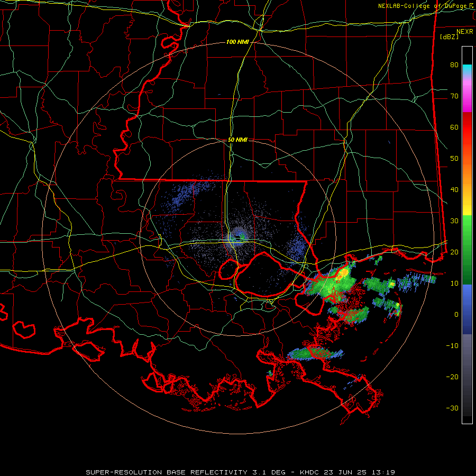The image size is (476, 476).
Task: Click the KHDC station ID in the caption
Action: coord(309,472)
